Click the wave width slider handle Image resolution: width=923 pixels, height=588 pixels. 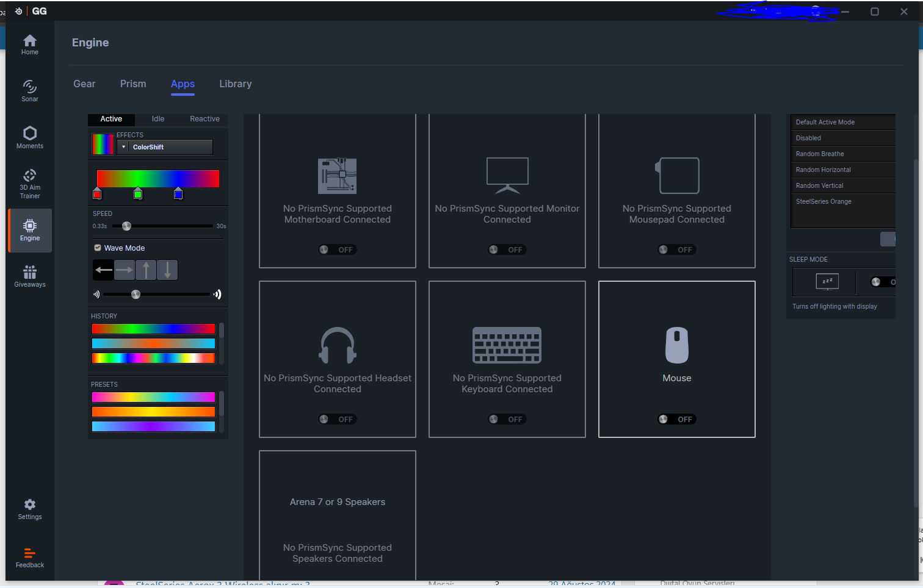(x=136, y=294)
